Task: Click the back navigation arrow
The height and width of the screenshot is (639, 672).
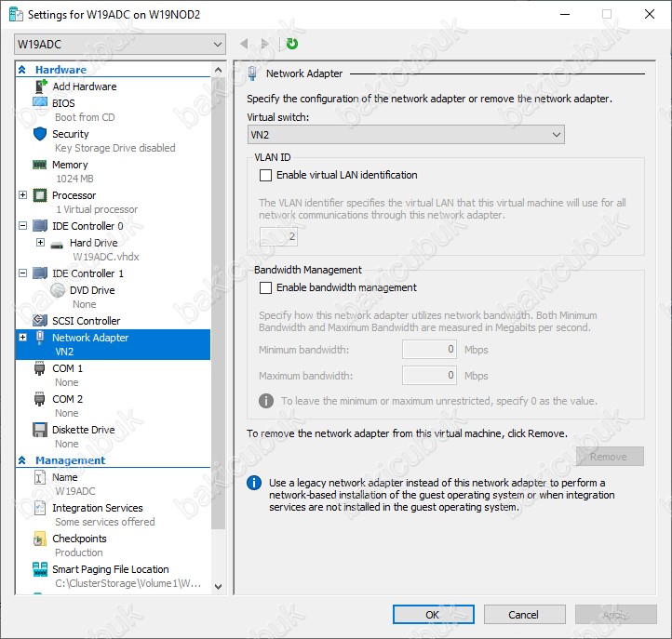Action: [244, 44]
